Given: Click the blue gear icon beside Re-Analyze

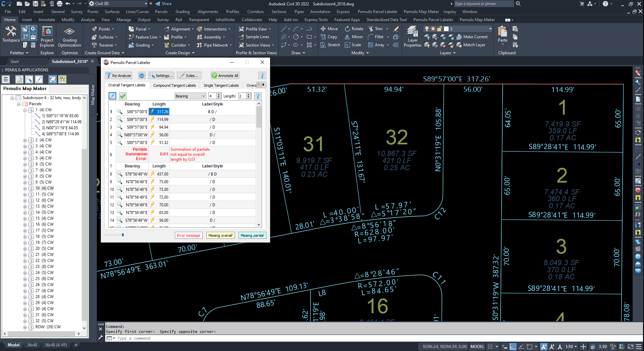Looking at the screenshot, I should click(142, 76).
